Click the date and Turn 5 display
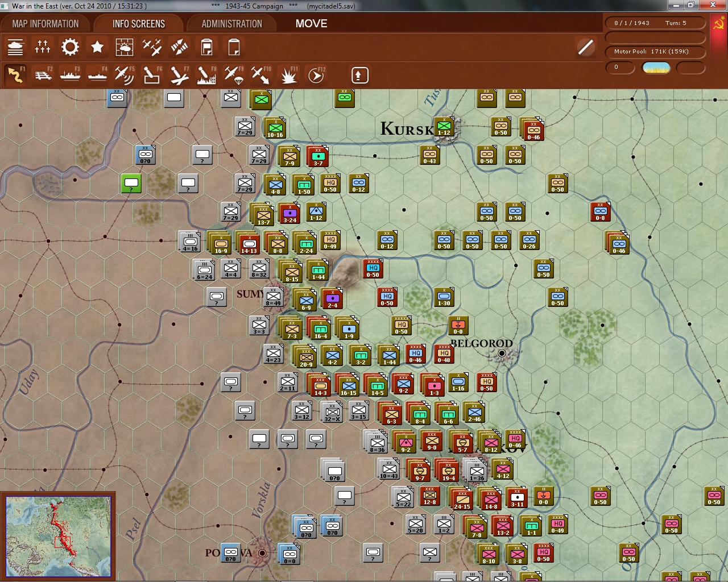 (655, 23)
